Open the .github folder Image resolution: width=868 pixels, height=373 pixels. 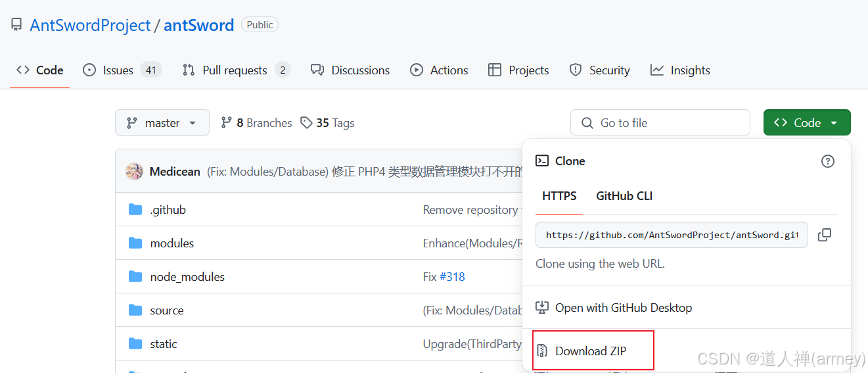tap(168, 209)
